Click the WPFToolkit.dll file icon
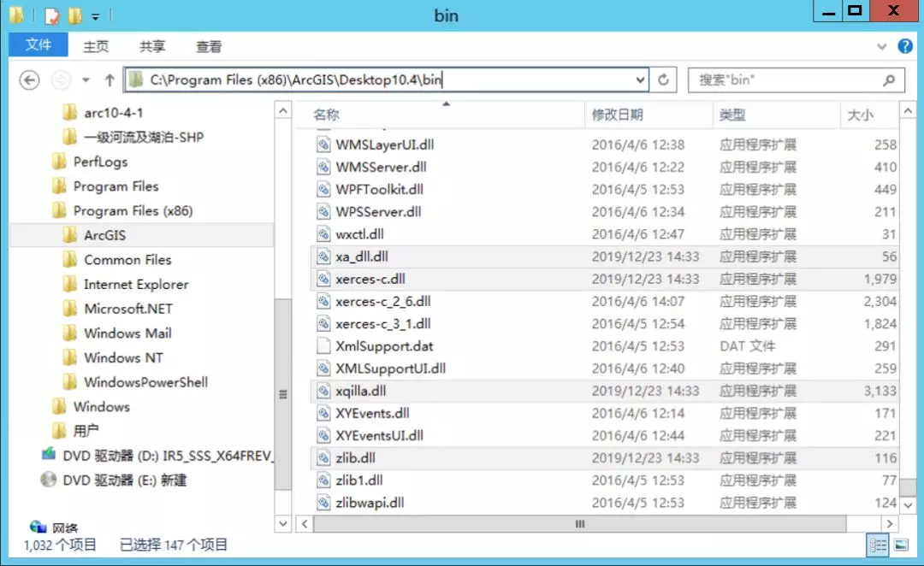The height and width of the screenshot is (566, 924). 323,190
